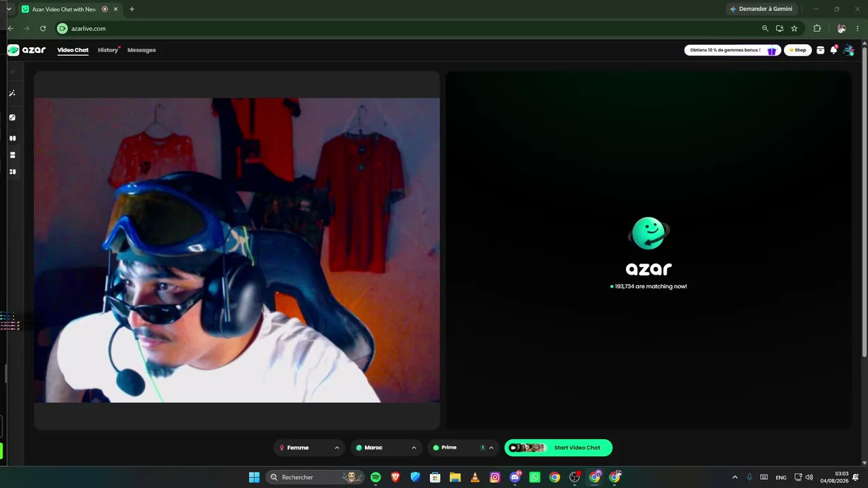Open the Maroc region dropdown
Viewport: 868px width, 488px height.
tap(387, 448)
